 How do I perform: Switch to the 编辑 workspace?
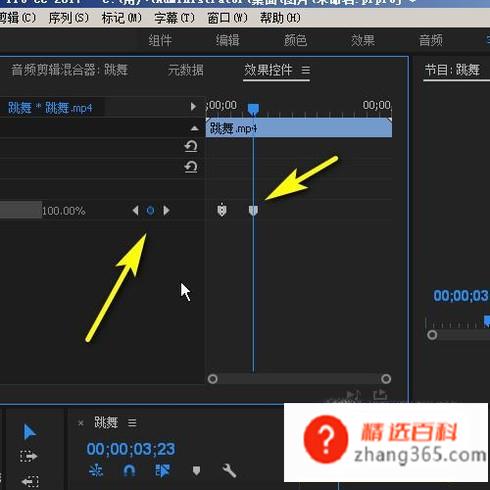coord(228,41)
